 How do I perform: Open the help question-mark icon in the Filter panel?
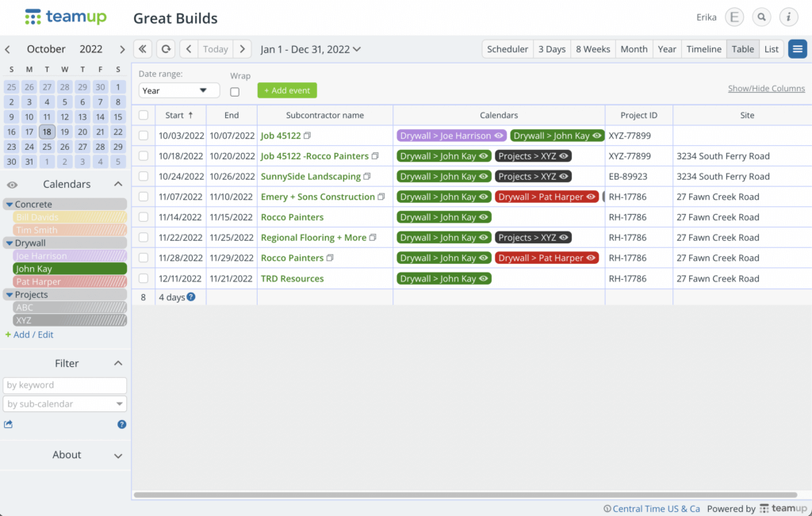pyautogui.click(x=121, y=424)
